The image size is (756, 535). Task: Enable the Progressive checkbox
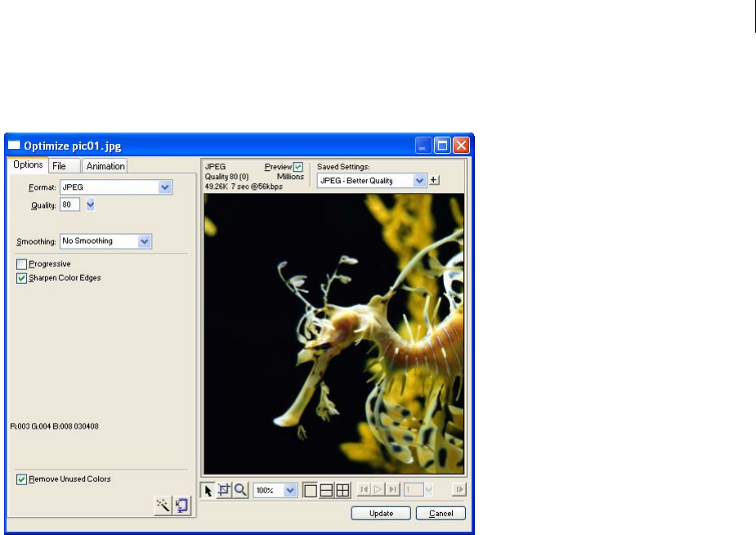coord(21,264)
